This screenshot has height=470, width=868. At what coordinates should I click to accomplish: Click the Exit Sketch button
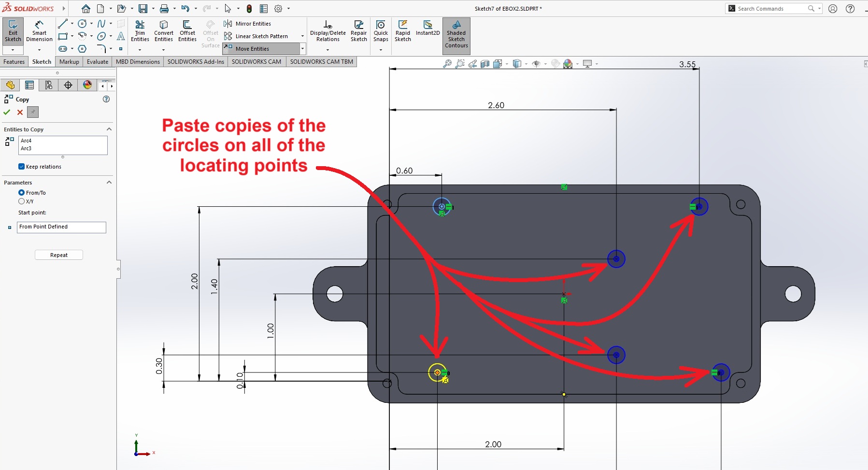pos(13,31)
